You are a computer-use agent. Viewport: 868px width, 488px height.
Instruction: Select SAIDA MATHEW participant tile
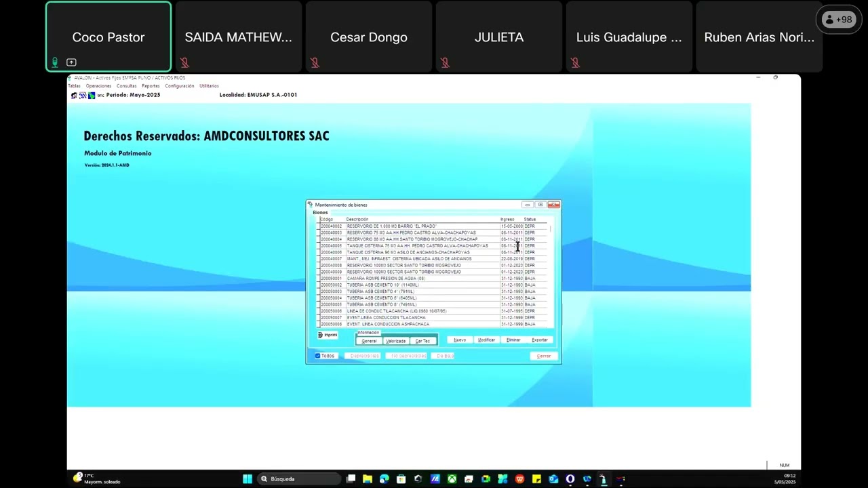pos(239,37)
